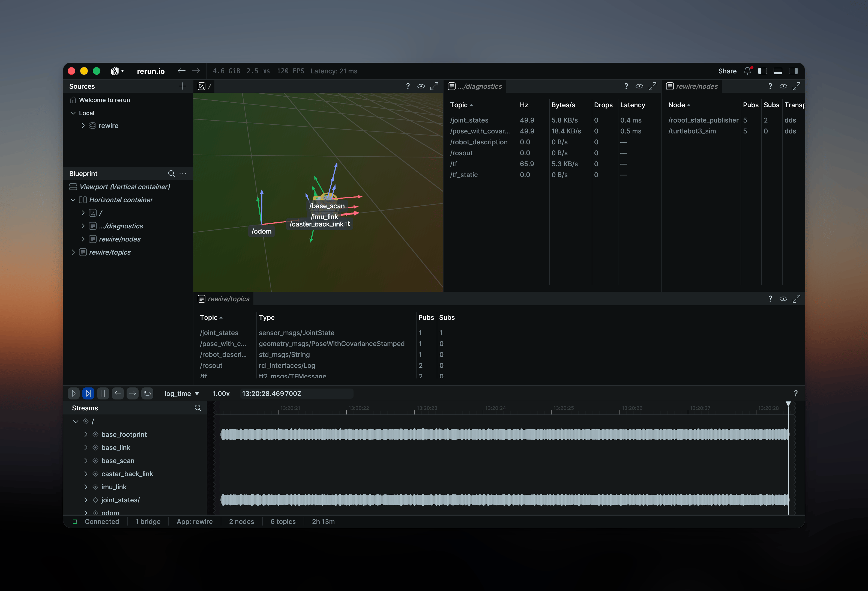This screenshot has width=868, height=591.
Task: Open the notifications bell
Action: (747, 71)
